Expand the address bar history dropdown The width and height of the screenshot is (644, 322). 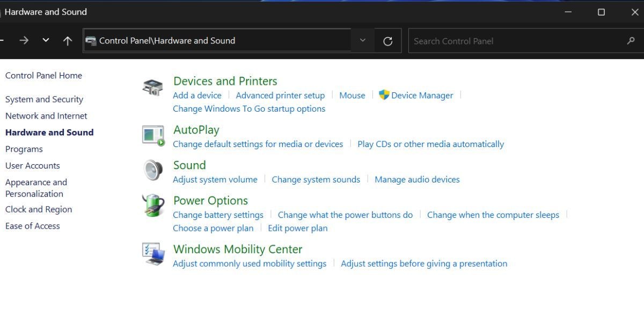tap(363, 40)
